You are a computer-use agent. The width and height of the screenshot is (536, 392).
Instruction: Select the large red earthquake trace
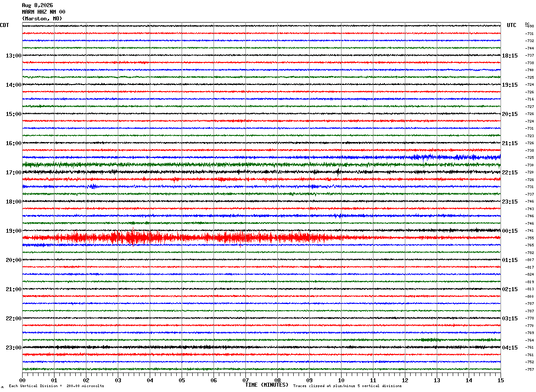point(261,238)
